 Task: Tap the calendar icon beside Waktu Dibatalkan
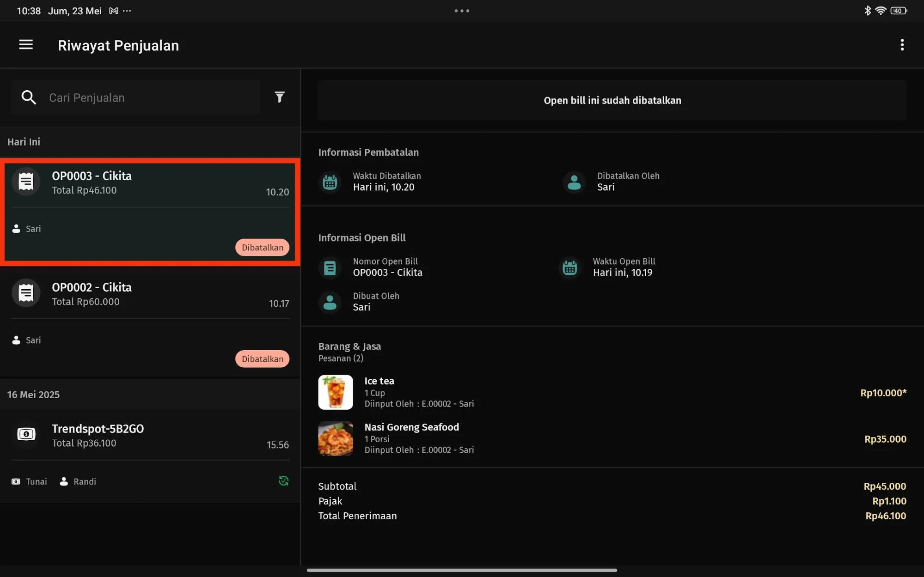pyautogui.click(x=330, y=182)
